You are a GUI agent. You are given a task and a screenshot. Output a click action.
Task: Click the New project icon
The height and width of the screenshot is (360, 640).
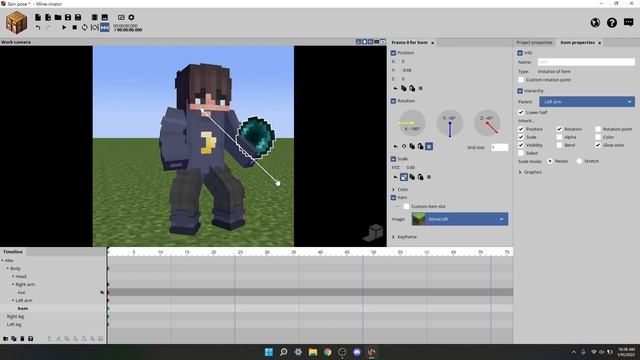click(38, 17)
